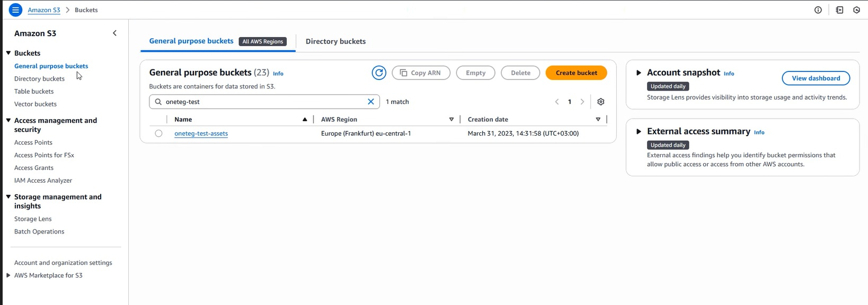Go to next page of buckets
Screen dimensions: 868x305
click(x=582, y=102)
